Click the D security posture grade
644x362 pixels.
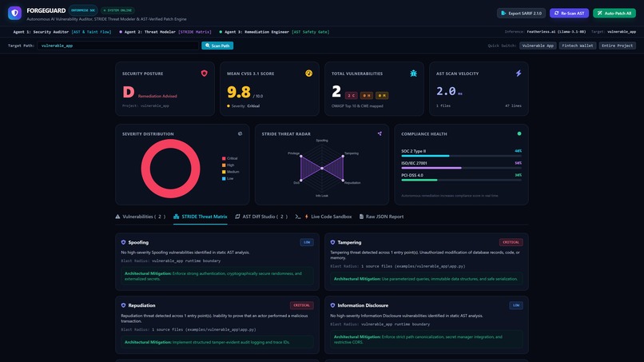click(129, 92)
